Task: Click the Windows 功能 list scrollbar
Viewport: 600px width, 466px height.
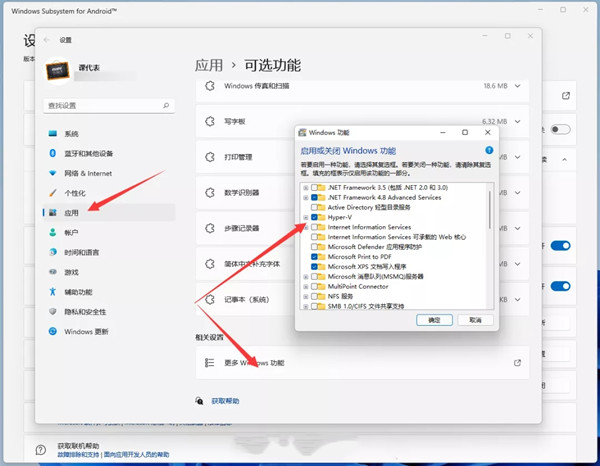Action: 490,210
